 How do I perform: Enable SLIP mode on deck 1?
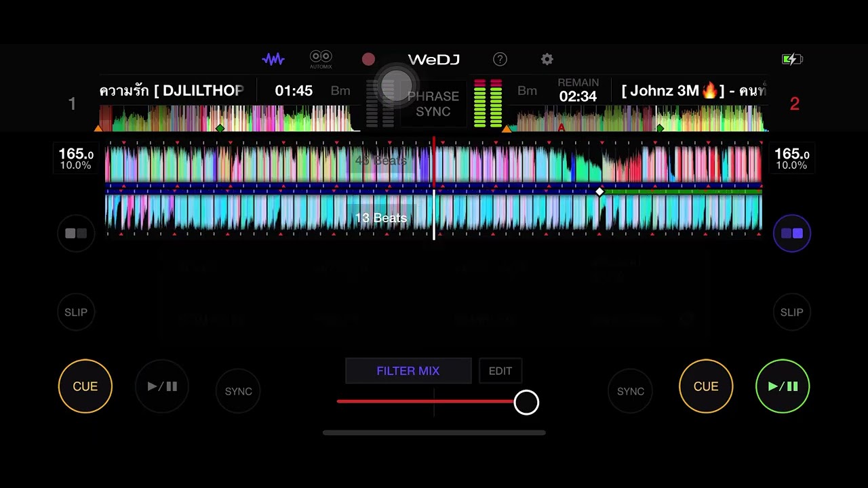click(76, 312)
